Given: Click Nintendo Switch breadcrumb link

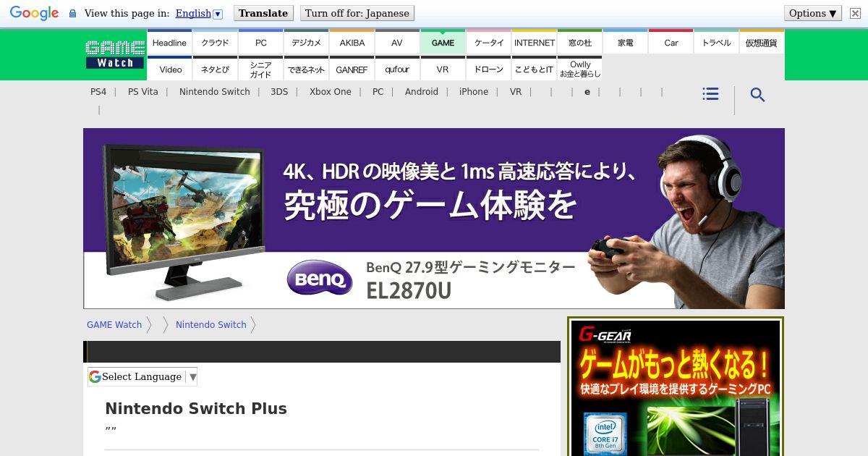Looking at the screenshot, I should coord(211,325).
